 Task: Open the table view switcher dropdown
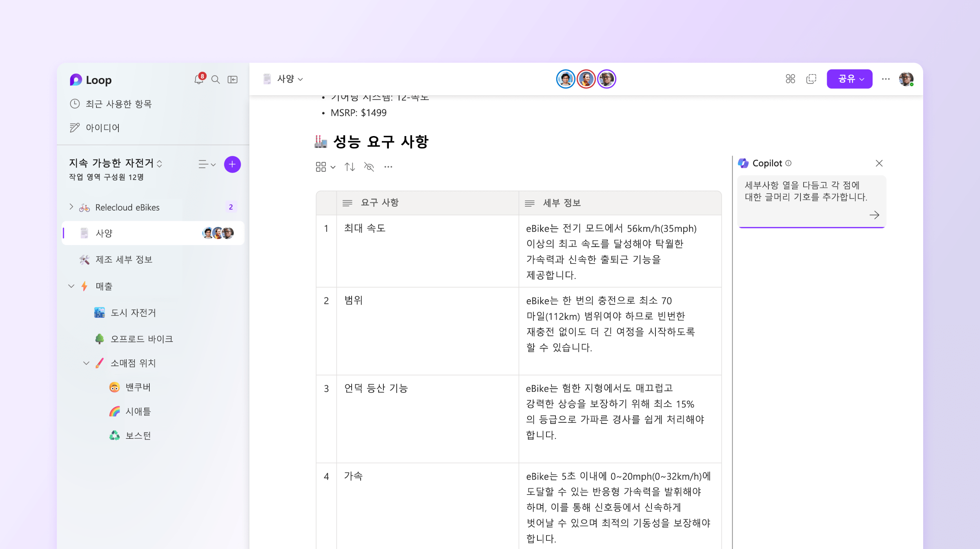[325, 167]
